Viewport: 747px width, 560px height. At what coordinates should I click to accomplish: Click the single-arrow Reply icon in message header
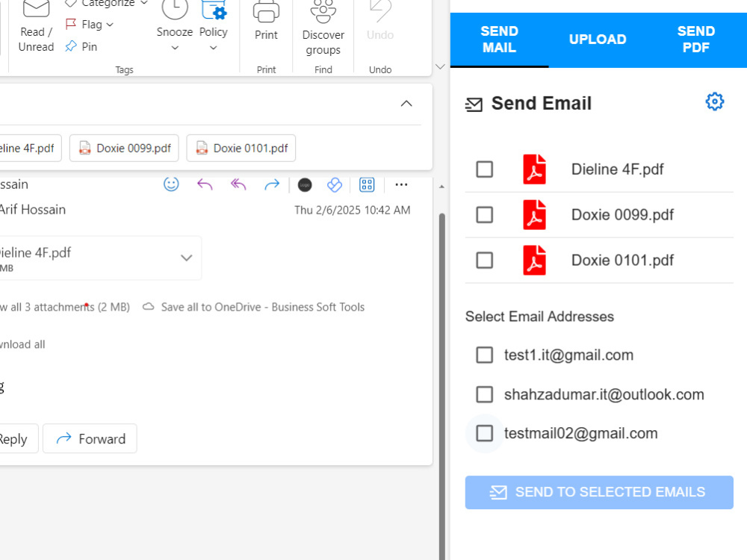[x=205, y=184]
